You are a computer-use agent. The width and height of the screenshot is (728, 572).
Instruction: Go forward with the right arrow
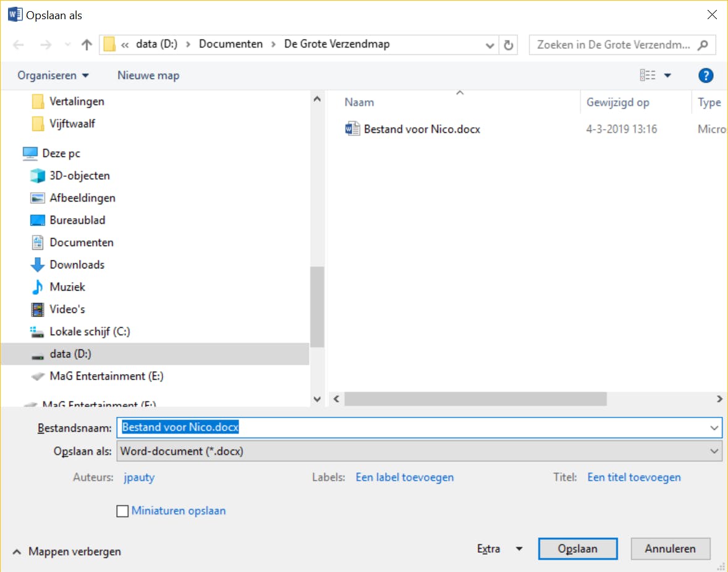click(x=46, y=45)
